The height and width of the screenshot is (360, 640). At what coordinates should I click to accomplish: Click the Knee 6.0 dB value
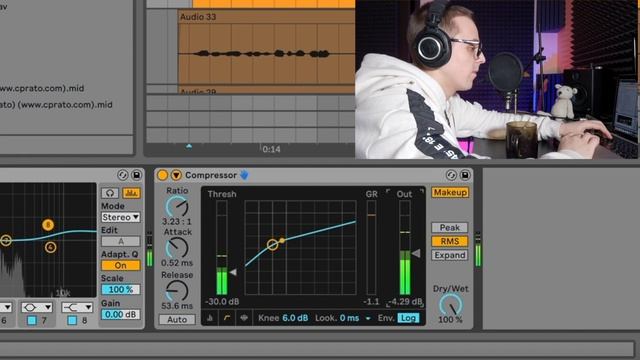pos(295,318)
